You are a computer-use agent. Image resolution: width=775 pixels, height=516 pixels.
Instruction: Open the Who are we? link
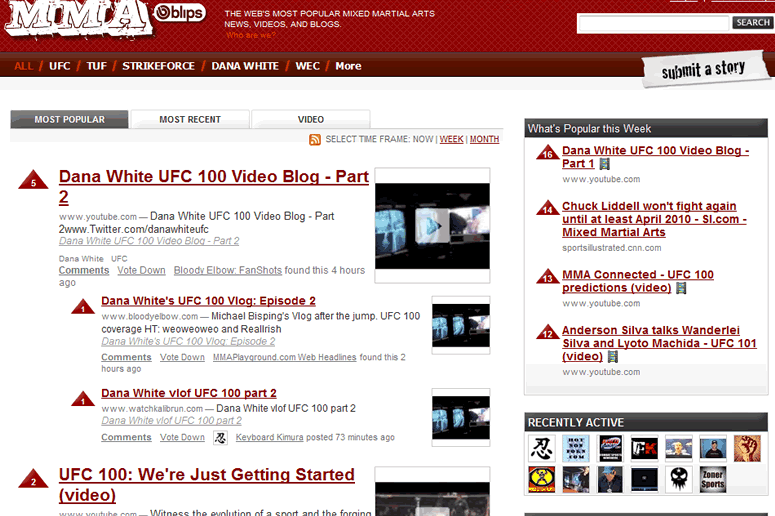[x=251, y=35]
